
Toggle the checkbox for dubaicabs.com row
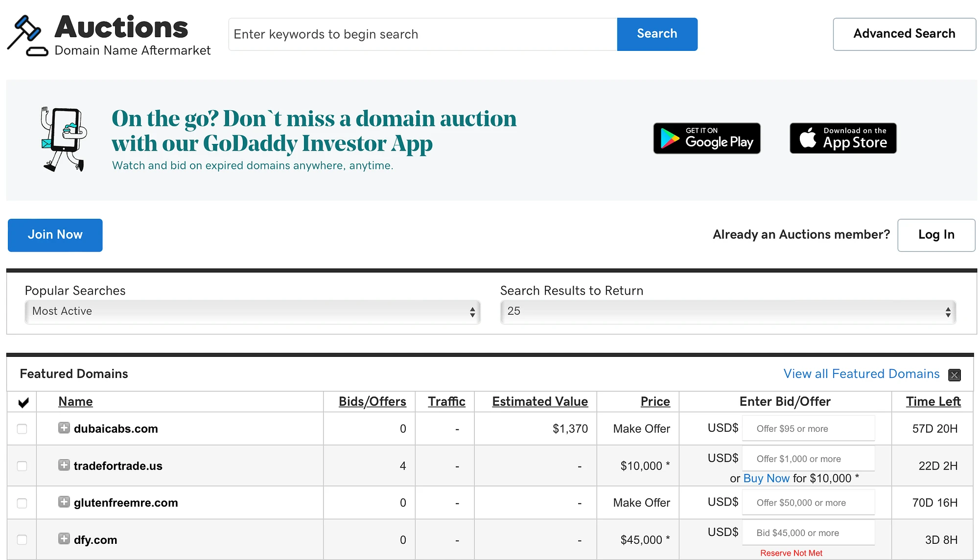pos(22,427)
